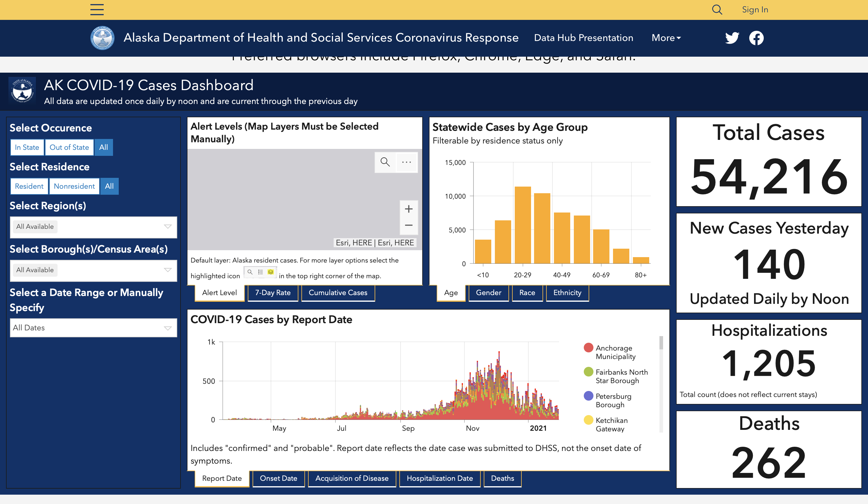This screenshot has height=504, width=868.
Task: Open the All Dates range dropdown
Action: (93, 328)
